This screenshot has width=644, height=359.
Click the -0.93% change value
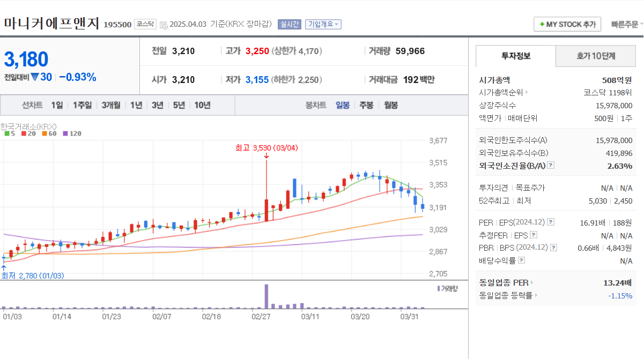point(78,77)
